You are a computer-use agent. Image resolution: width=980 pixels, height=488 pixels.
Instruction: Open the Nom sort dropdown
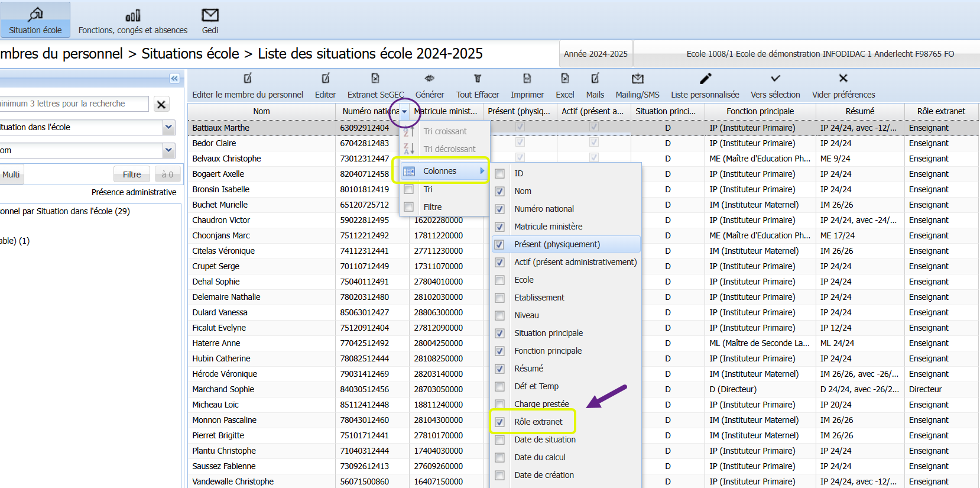tap(169, 150)
